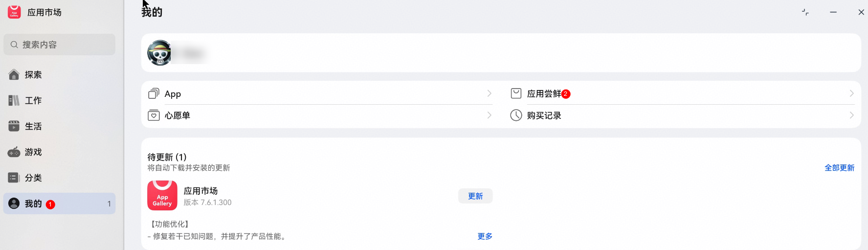The width and height of the screenshot is (868, 250).
Task: Expand the App row chevron
Action: [489, 93]
